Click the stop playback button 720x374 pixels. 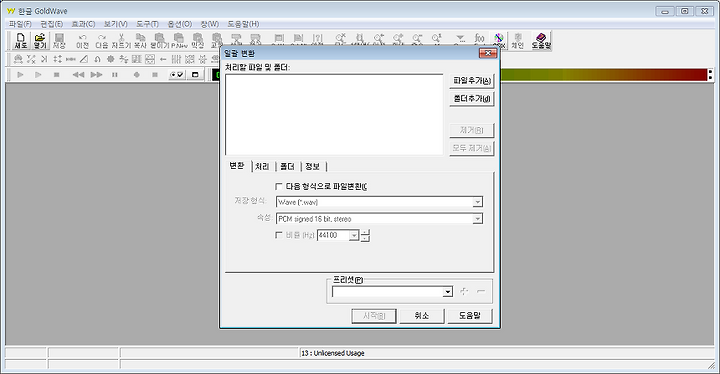pyautogui.click(x=56, y=74)
